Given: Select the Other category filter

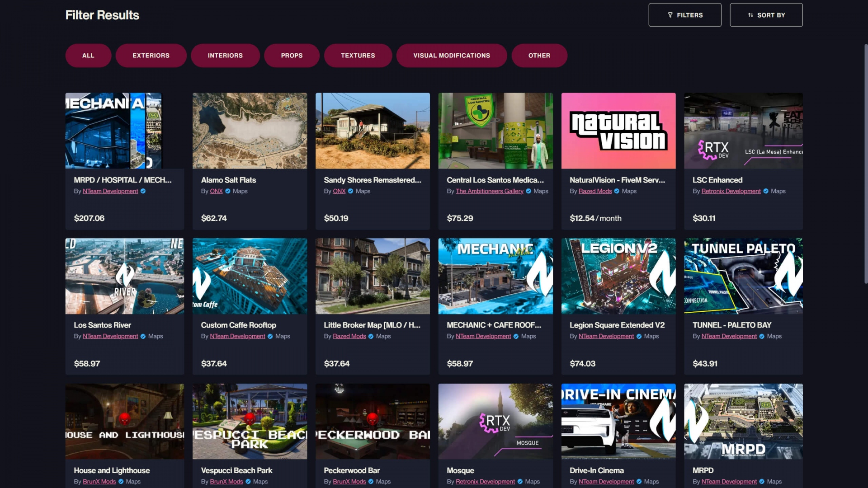Looking at the screenshot, I should tap(539, 56).
